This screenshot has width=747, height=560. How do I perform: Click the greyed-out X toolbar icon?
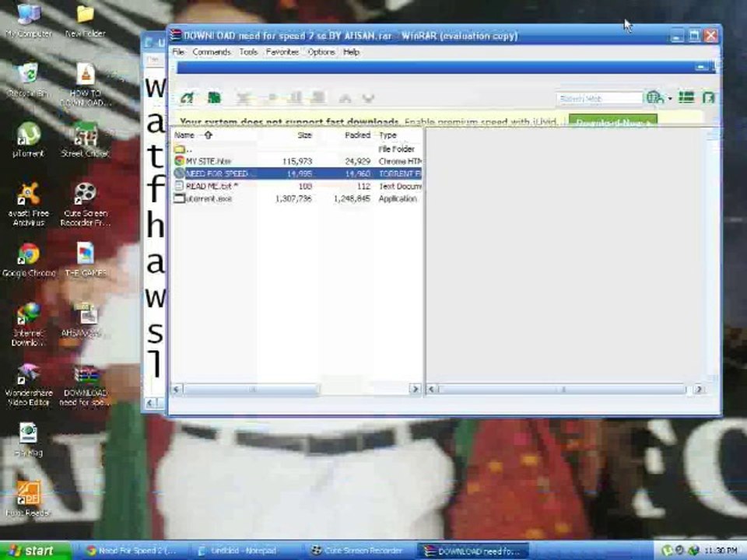[x=244, y=98]
